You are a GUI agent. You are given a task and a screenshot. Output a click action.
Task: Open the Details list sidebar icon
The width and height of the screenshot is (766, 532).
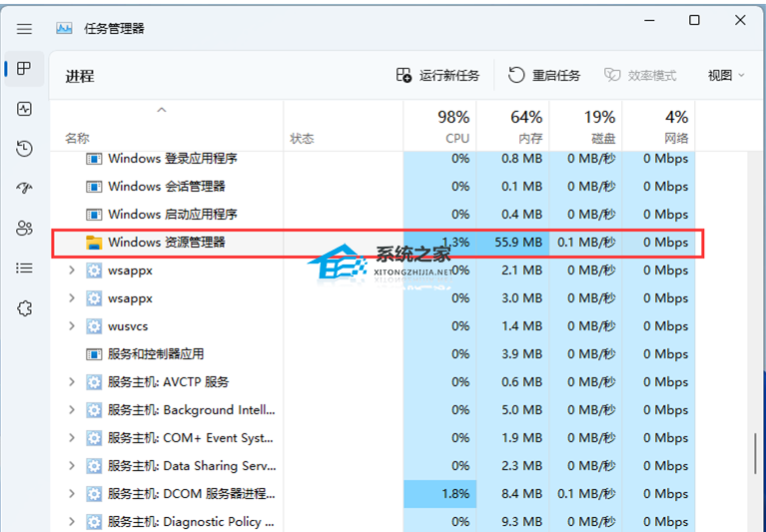coord(25,268)
